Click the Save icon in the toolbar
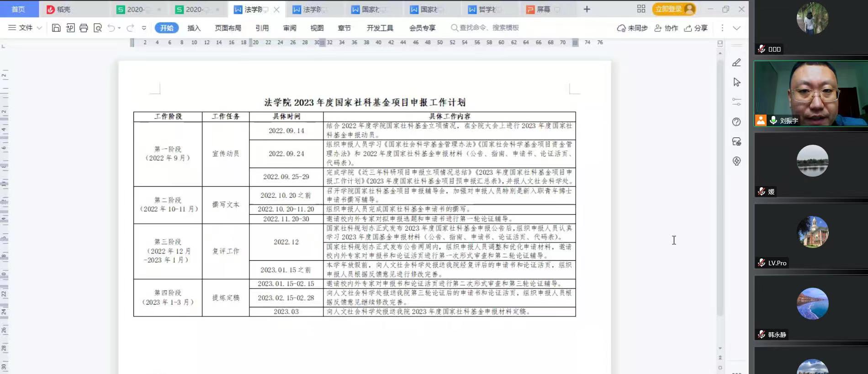868x374 pixels. (56, 28)
